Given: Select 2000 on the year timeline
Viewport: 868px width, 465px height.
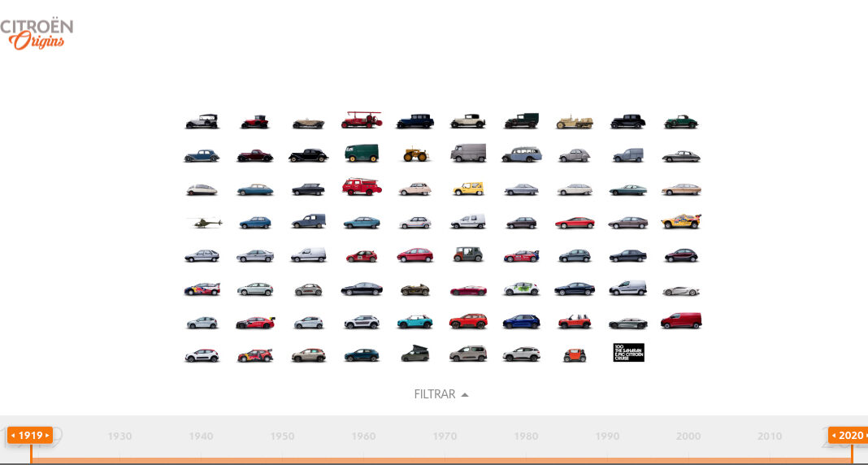Looking at the screenshot, I should coord(688,437).
